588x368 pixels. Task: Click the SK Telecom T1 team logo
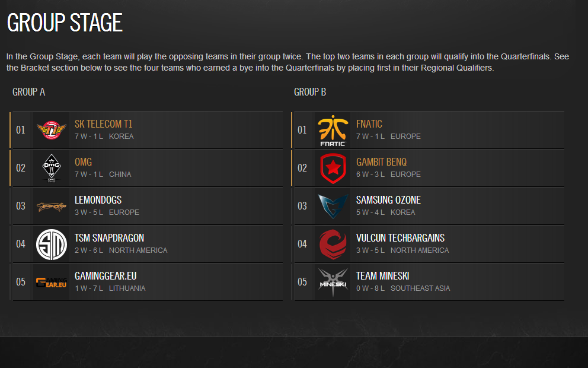[x=51, y=130]
